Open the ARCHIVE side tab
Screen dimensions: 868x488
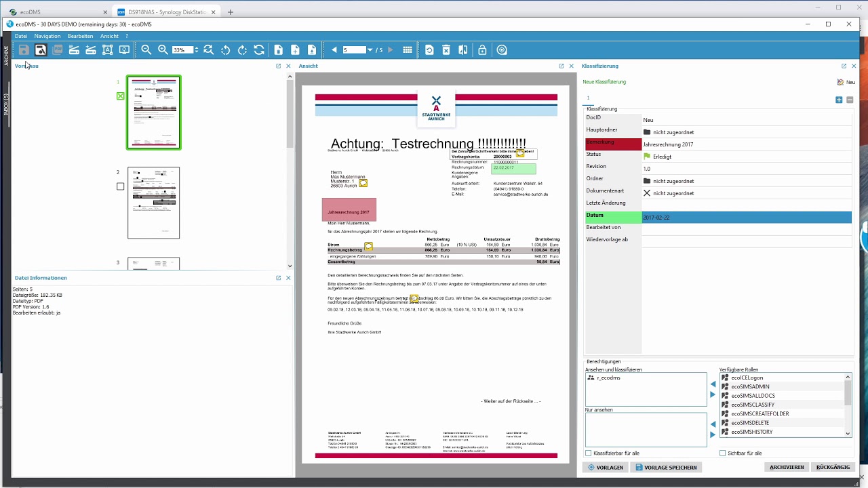pos(6,56)
